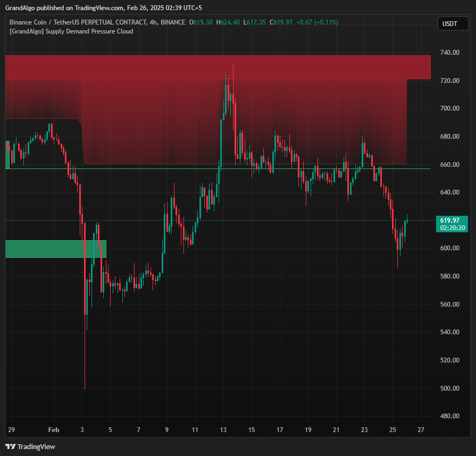Click the 560.00 price axis label
The image size is (476, 456).
point(449,304)
